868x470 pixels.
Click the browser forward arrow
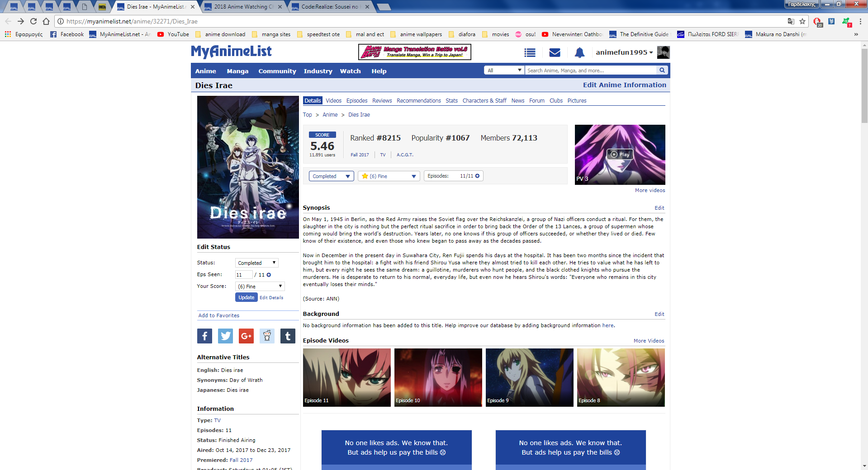(21, 21)
